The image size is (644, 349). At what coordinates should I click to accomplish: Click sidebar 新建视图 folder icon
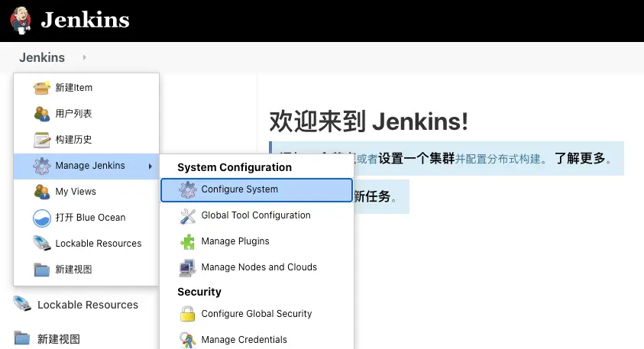22,338
